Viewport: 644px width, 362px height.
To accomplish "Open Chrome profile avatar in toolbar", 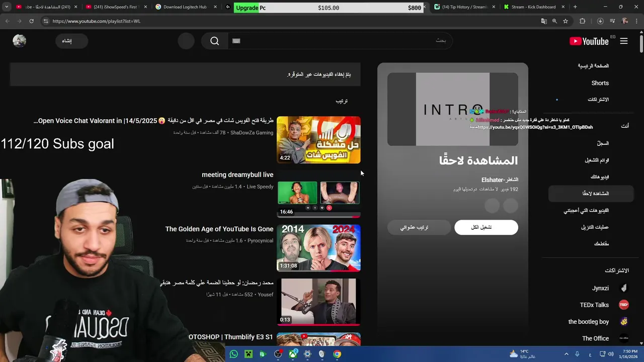I will pyautogui.click(x=625, y=21).
